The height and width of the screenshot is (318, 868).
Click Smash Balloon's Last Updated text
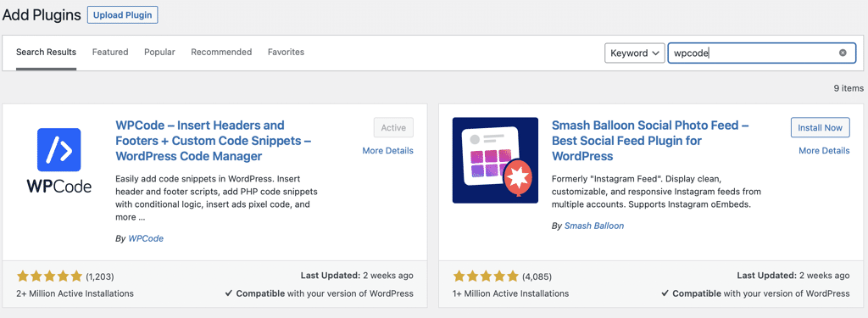[793, 275]
